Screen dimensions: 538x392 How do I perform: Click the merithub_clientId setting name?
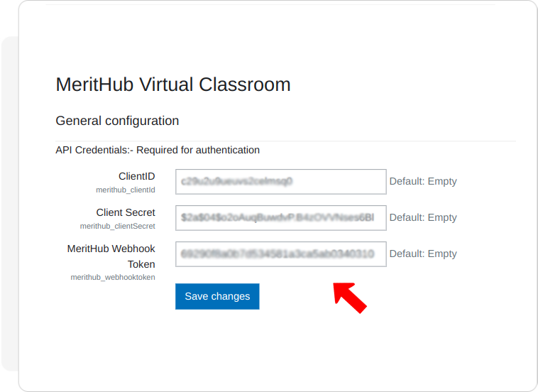click(126, 190)
